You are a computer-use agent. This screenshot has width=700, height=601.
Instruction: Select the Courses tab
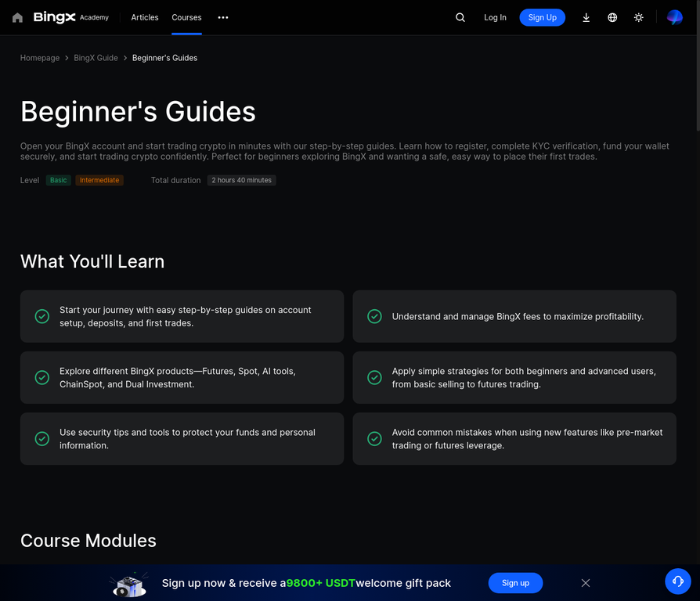[x=186, y=17]
